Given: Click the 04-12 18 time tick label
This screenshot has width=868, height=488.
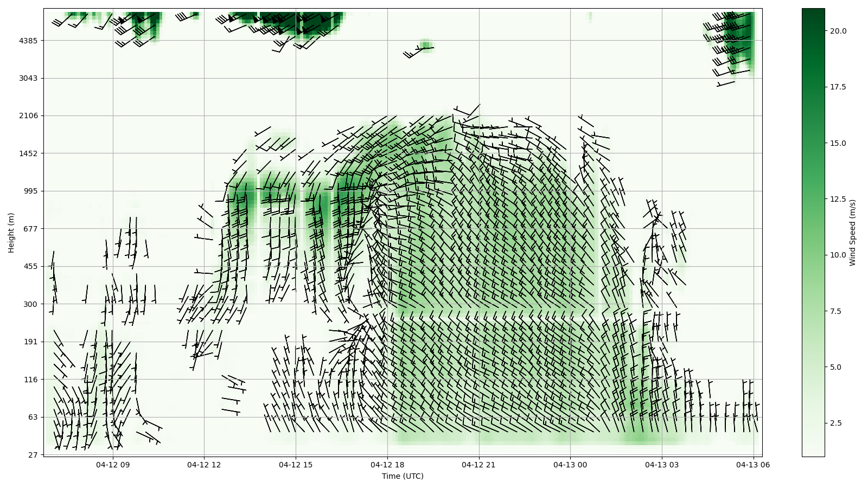Looking at the screenshot, I should [387, 465].
